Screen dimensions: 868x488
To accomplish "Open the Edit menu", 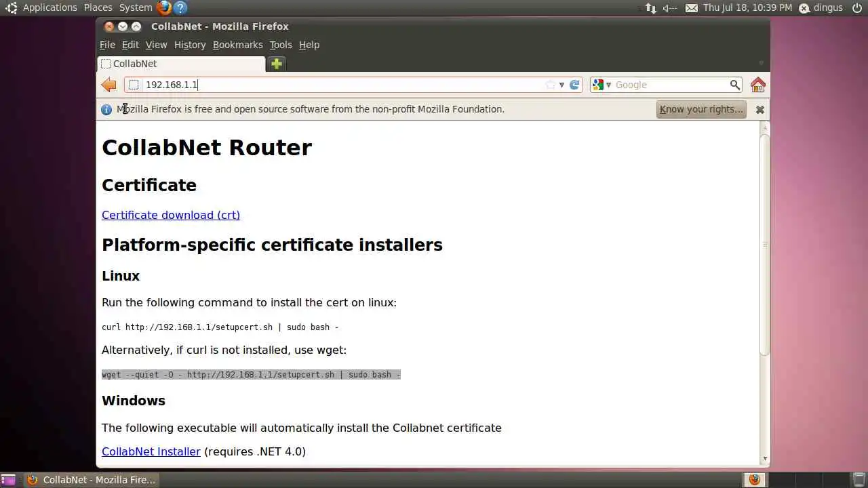I will (x=130, y=45).
